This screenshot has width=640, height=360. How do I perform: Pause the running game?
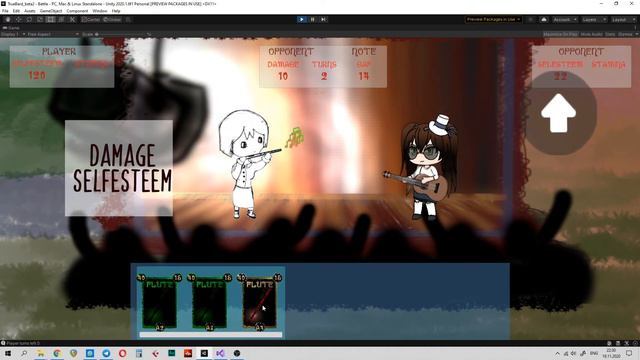(313, 19)
